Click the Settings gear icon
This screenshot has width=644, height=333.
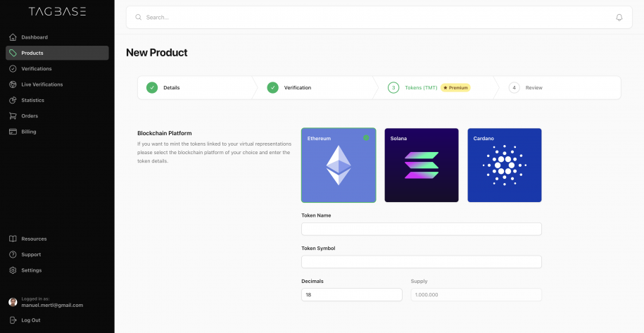pyautogui.click(x=13, y=270)
